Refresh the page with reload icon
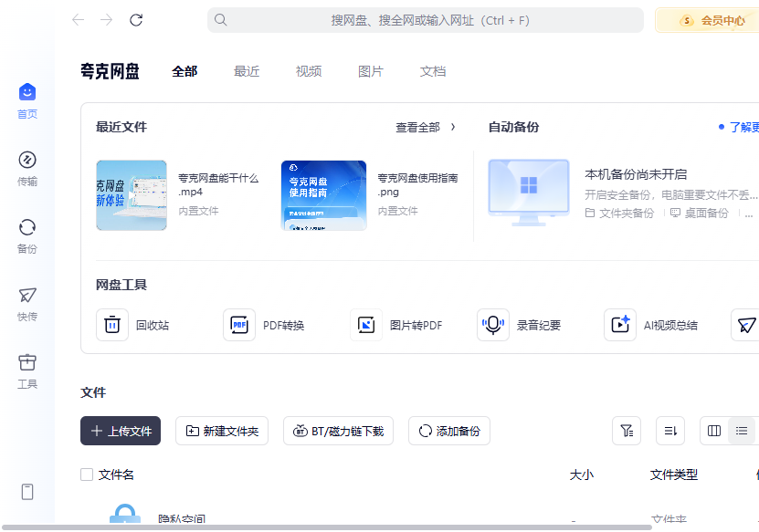Viewport: 759px width, 532px height. point(136,20)
